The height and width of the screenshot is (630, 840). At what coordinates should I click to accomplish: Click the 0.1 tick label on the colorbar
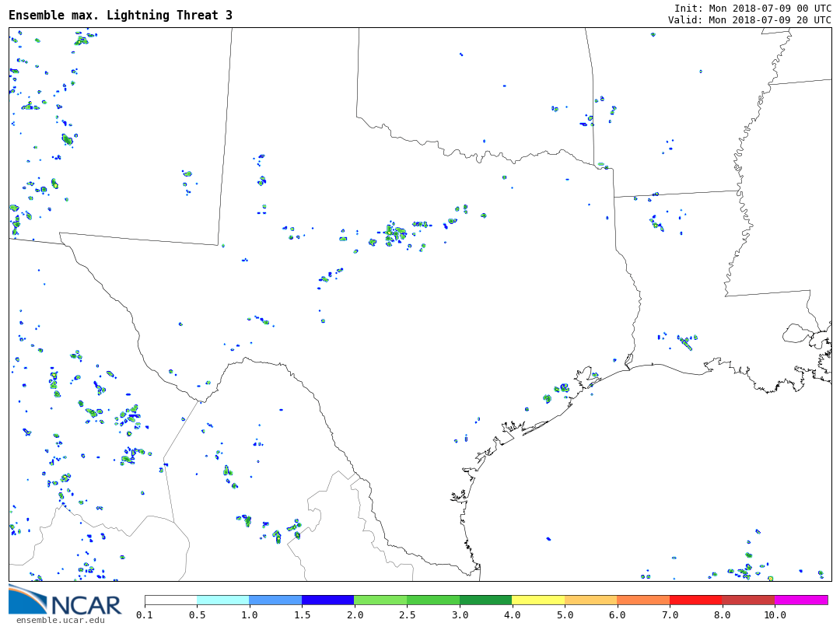(x=145, y=614)
